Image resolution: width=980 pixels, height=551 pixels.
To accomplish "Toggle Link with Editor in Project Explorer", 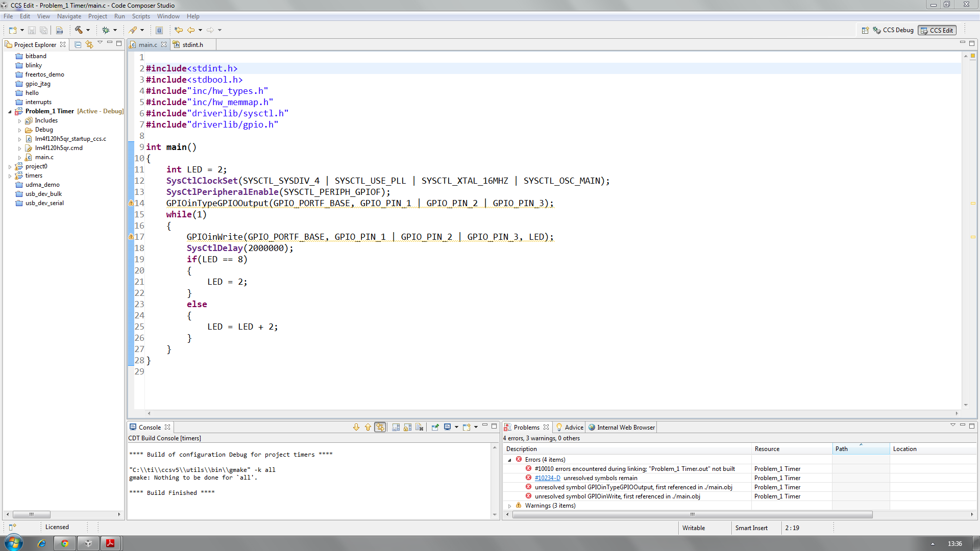I will click(89, 44).
